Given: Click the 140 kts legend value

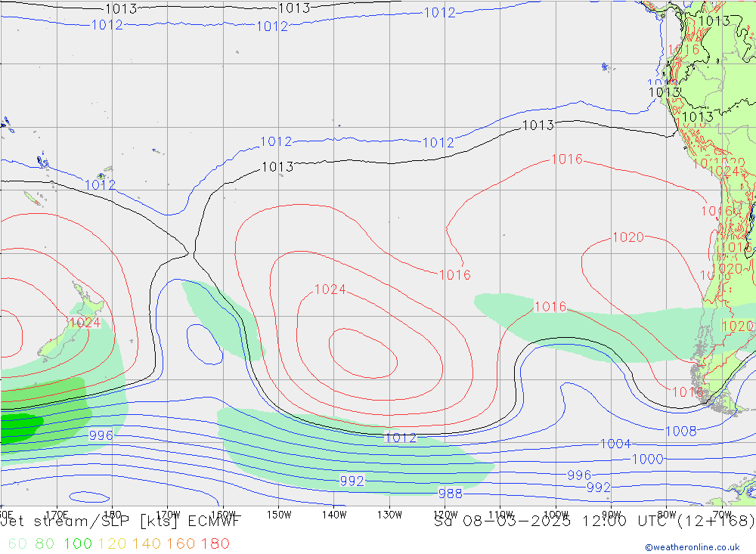Looking at the screenshot, I should pos(147,543).
